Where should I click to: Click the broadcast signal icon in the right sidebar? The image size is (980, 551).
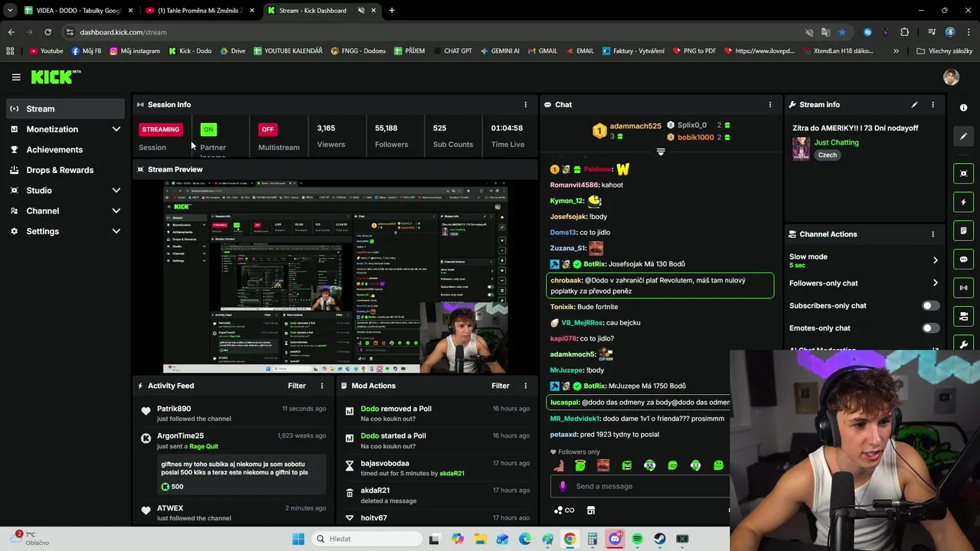(x=964, y=288)
